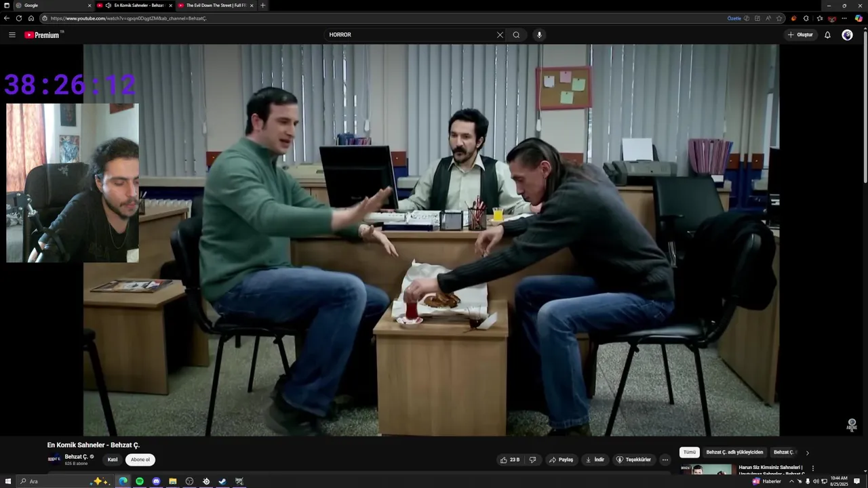Screen dimensions: 868x488
Task: Join the channel with Katıl
Action: click(x=113, y=460)
